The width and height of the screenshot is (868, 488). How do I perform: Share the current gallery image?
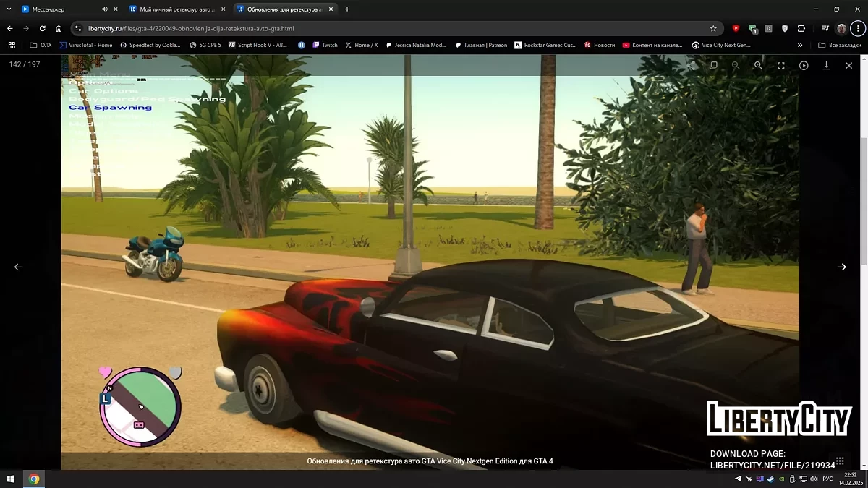692,65
